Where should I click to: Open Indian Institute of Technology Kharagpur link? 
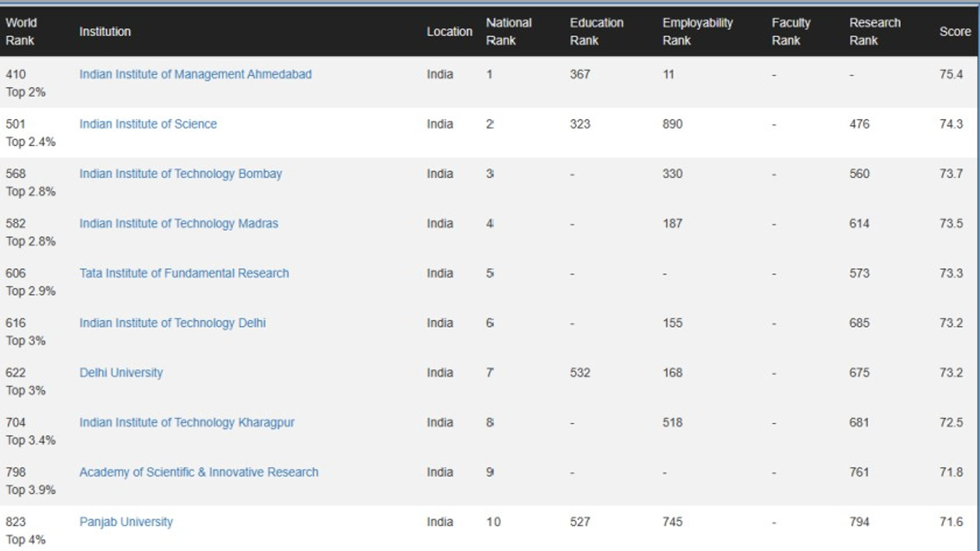pos(186,422)
